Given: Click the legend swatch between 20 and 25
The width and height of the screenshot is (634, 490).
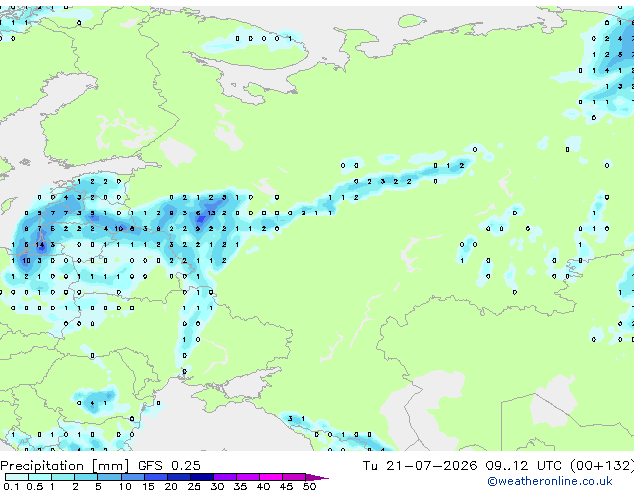Looking at the screenshot, I should (x=178, y=477).
